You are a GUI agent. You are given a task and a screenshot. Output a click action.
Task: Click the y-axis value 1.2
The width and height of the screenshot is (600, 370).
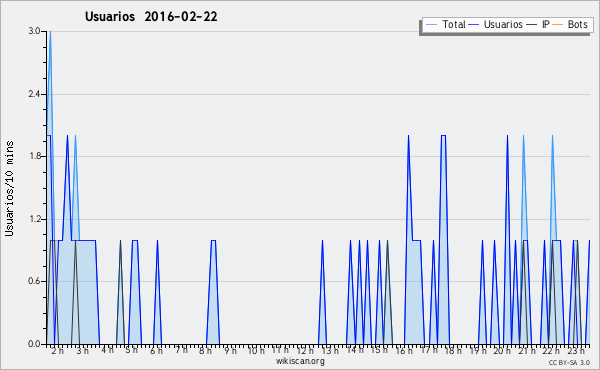34,219
